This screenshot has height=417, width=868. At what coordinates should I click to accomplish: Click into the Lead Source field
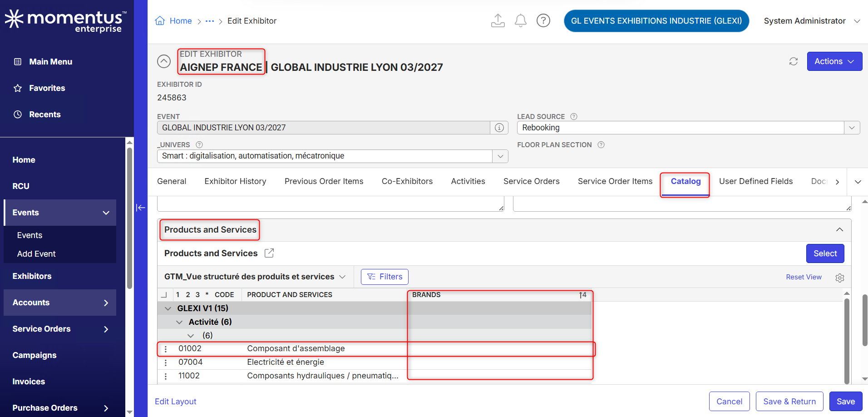(x=681, y=128)
